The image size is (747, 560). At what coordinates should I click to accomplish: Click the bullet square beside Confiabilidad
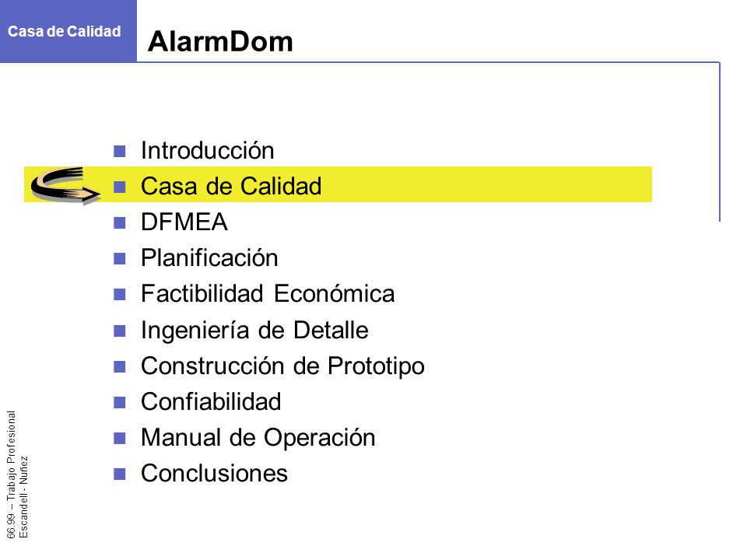click(120, 402)
